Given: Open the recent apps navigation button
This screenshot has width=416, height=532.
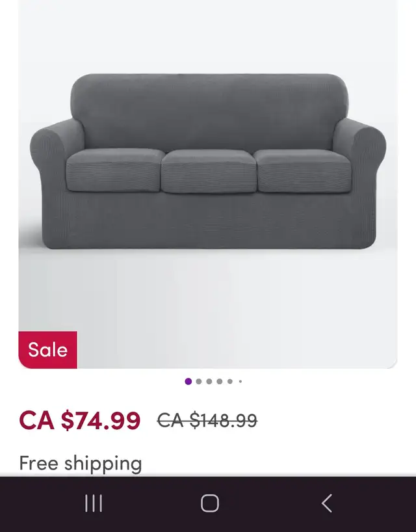Looking at the screenshot, I should pos(93,503).
